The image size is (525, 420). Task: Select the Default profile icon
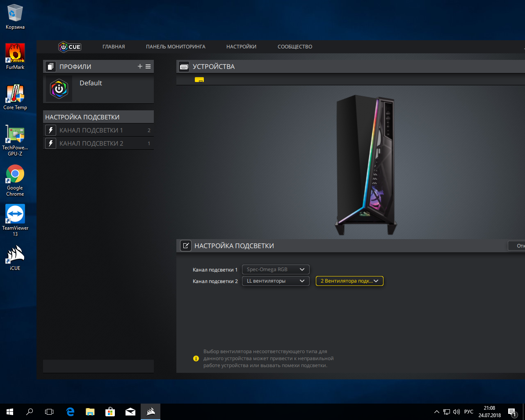[x=59, y=89]
